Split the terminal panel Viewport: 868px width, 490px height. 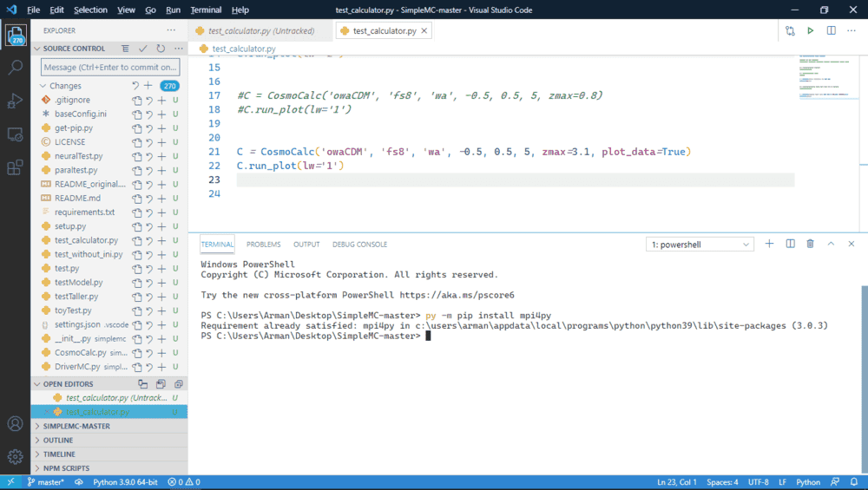[791, 244]
